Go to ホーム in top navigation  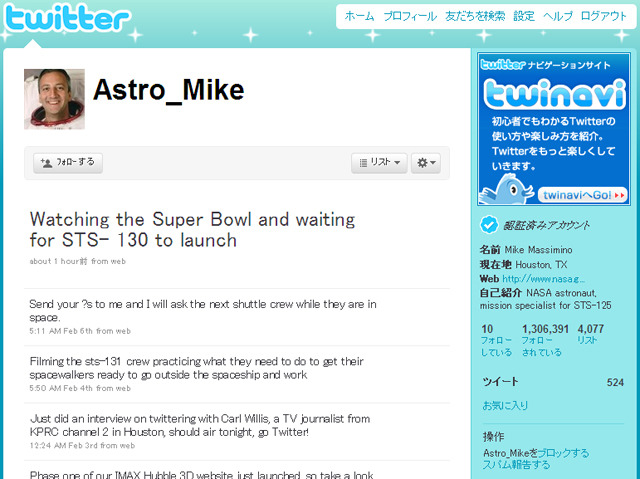tap(359, 16)
